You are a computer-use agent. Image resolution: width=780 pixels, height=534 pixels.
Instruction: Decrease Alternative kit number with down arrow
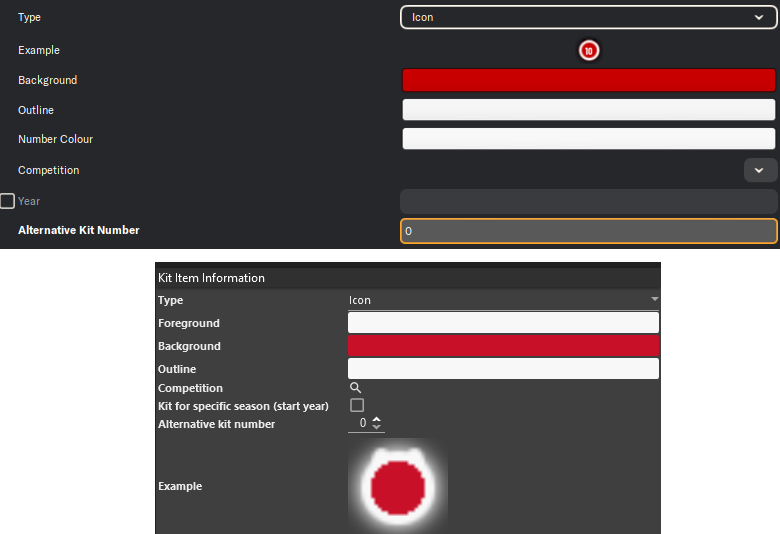377,427
